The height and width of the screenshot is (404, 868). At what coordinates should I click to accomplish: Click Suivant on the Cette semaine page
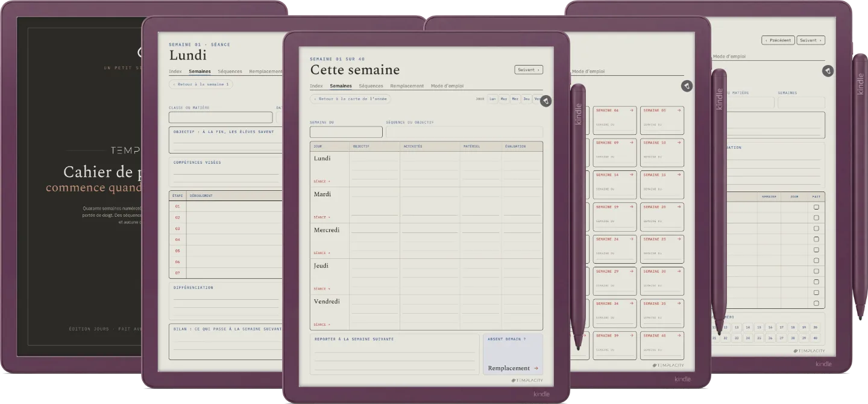tap(529, 70)
